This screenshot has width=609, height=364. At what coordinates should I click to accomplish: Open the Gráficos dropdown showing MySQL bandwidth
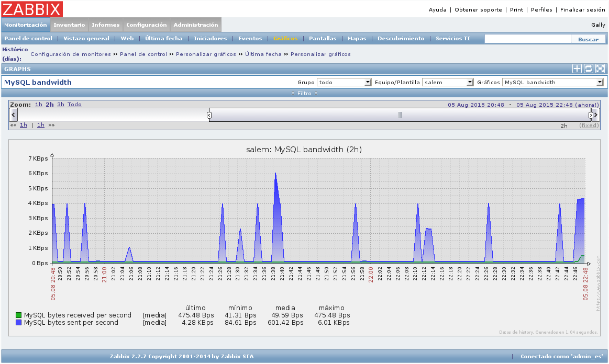(552, 82)
